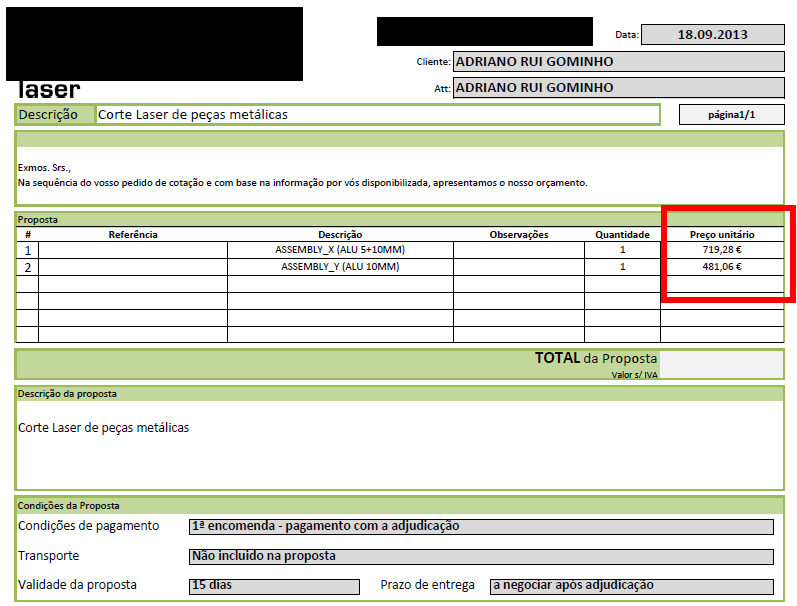Click the Observações column header
This screenshot has height=606, width=797.
tap(519, 234)
